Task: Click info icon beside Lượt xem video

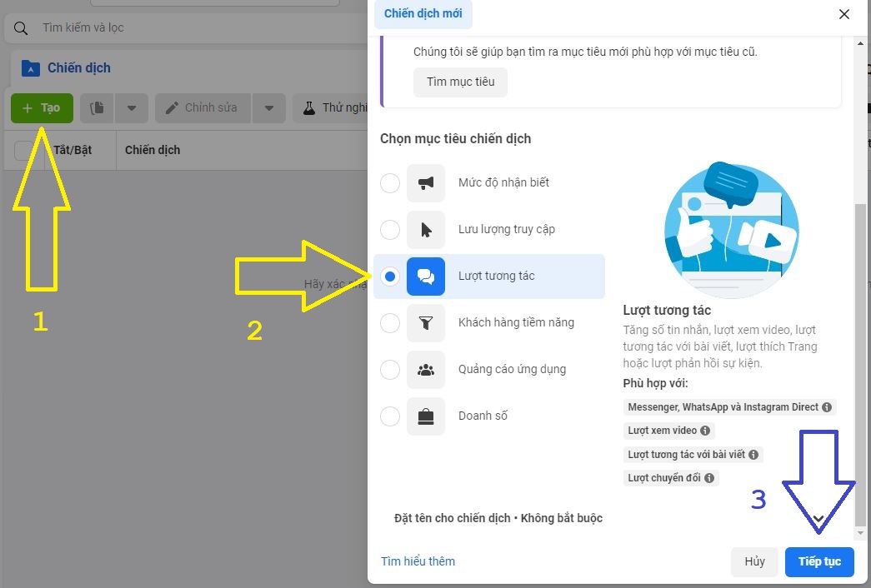Action: [705, 431]
